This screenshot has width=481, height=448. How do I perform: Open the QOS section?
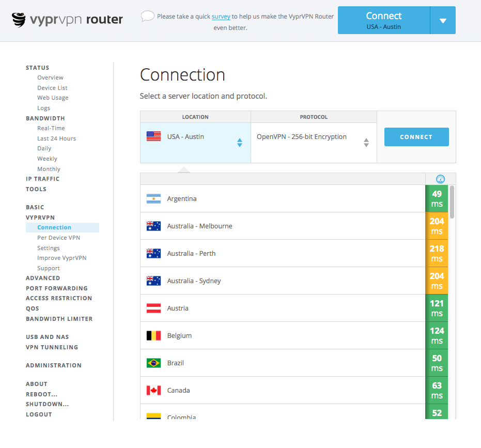pyautogui.click(x=32, y=308)
